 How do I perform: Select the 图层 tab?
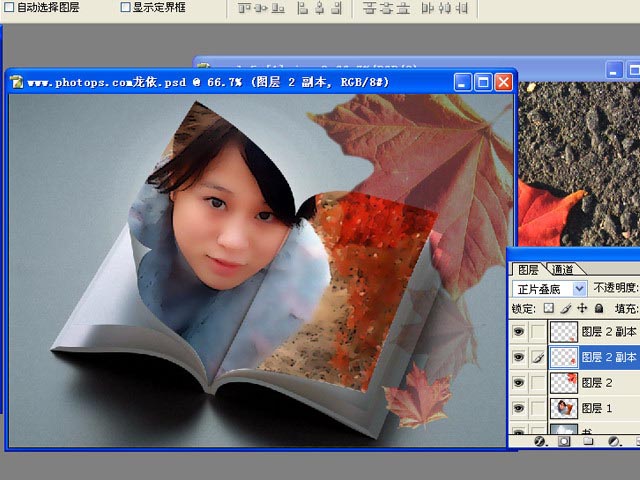click(527, 270)
